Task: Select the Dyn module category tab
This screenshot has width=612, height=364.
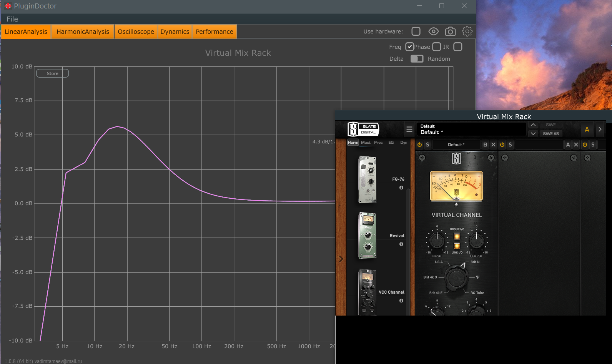Action: 404,143
